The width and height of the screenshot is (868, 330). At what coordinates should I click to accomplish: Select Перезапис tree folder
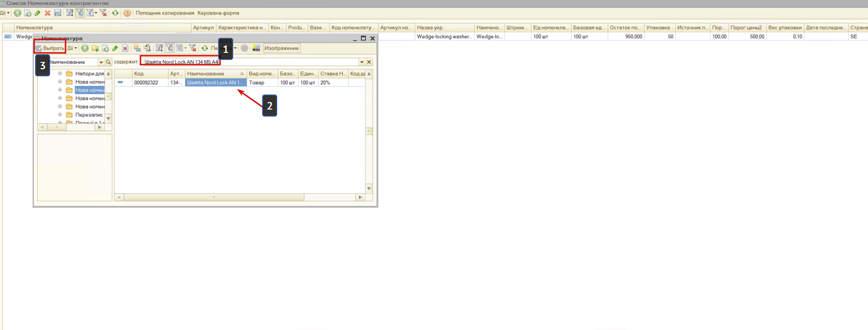[x=89, y=115]
